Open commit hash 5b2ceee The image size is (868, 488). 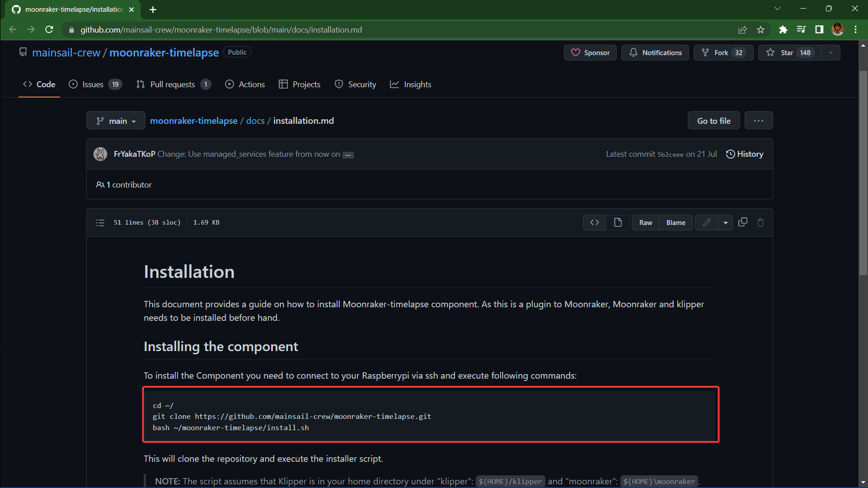(671, 155)
